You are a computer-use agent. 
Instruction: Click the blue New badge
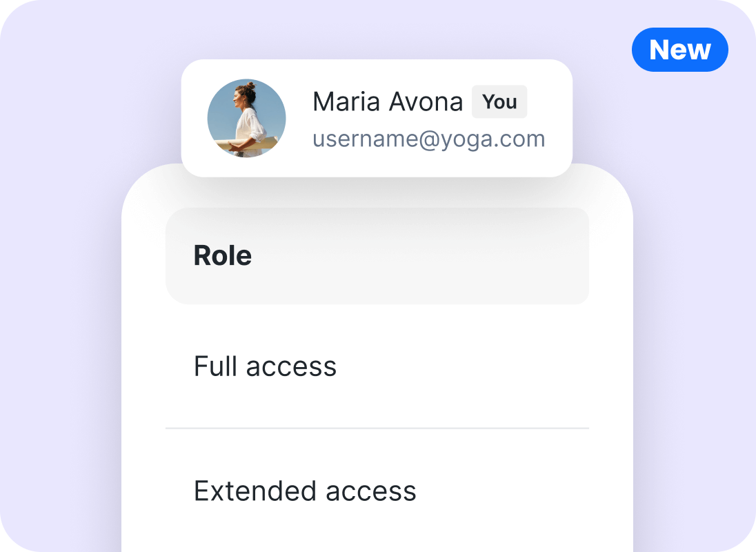679,50
